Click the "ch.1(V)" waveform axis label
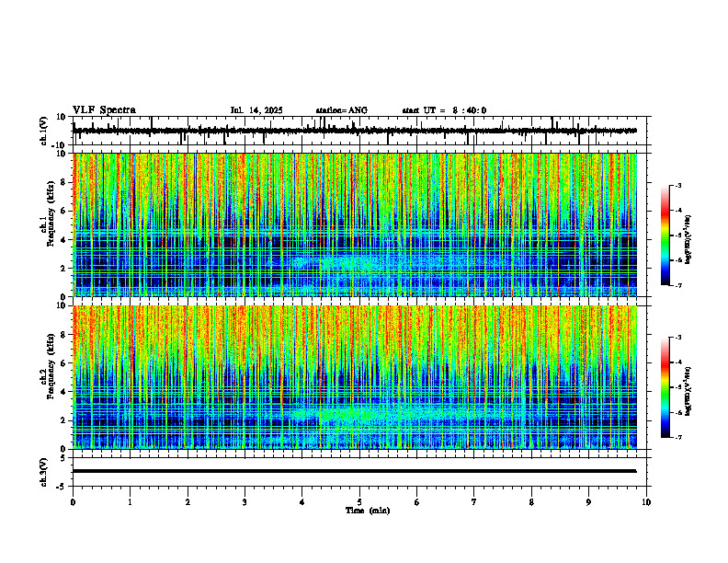The height and width of the screenshot is (563, 728). [x=44, y=131]
